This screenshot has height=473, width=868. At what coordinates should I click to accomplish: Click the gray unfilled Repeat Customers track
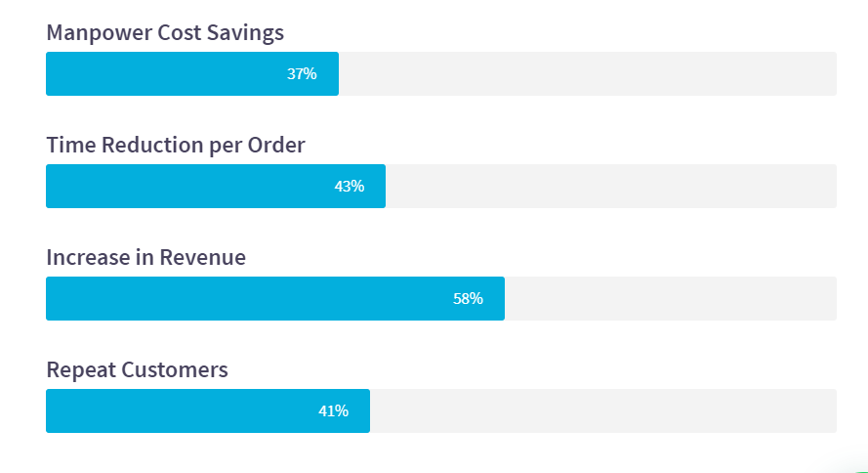click(602, 410)
